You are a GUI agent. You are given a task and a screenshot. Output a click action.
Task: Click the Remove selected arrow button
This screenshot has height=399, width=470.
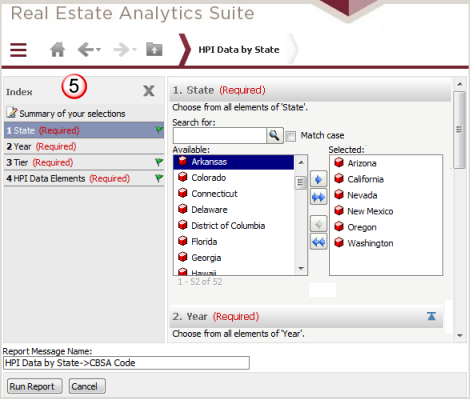318,224
